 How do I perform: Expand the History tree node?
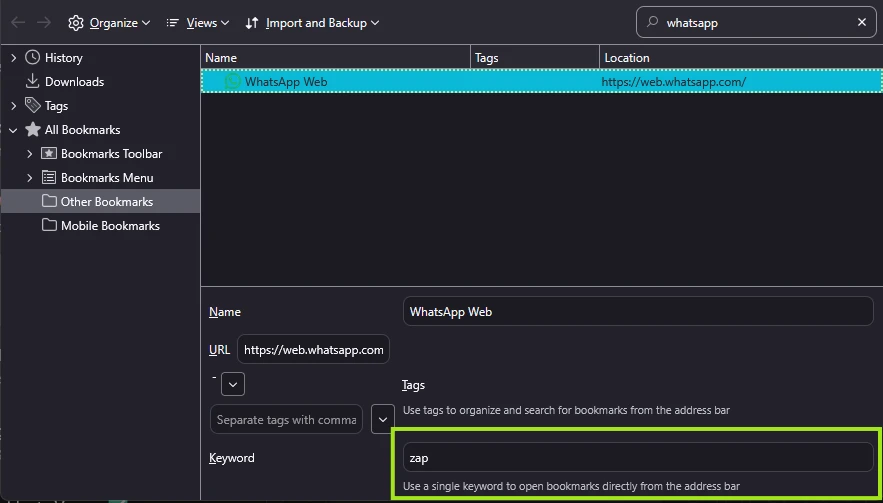point(14,57)
